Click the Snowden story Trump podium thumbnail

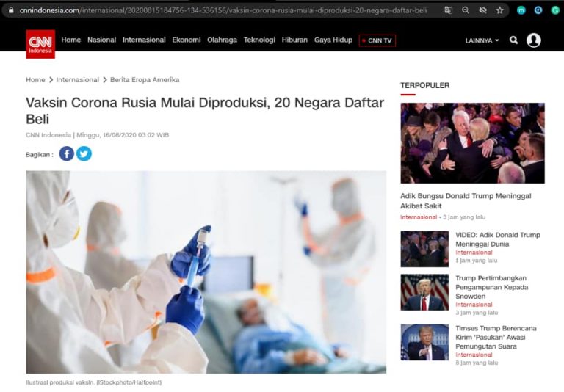click(x=424, y=292)
